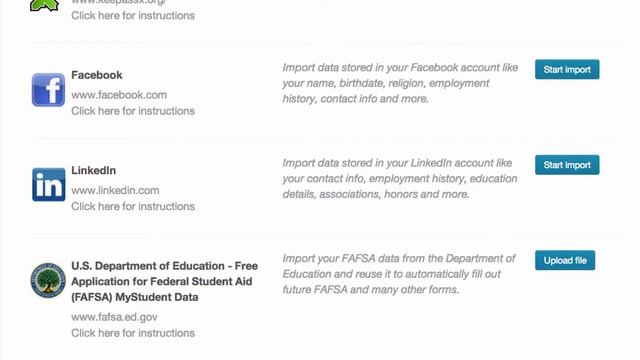The height and width of the screenshot is (360, 640).
Task: Start import for LinkedIn account
Action: point(567,165)
